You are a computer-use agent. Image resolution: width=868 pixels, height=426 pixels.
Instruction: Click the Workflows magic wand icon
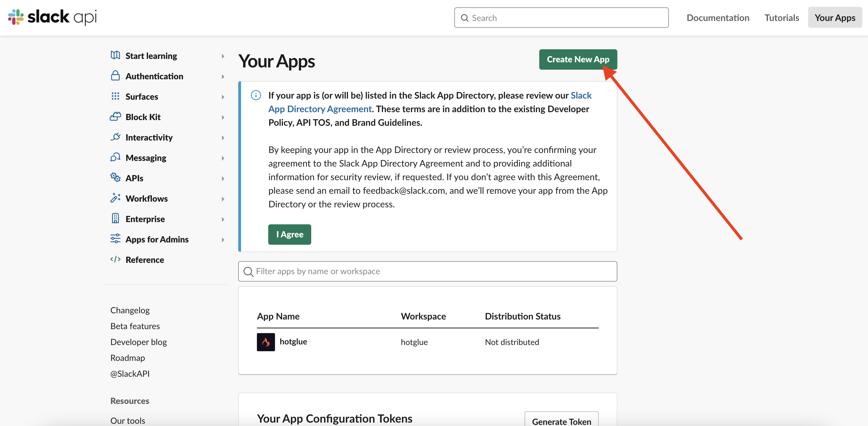pyautogui.click(x=115, y=198)
